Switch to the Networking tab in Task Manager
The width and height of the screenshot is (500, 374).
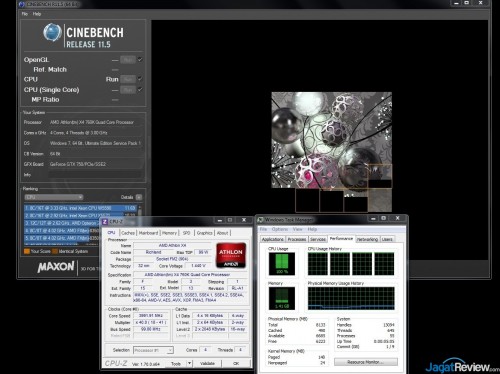pyautogui.click(x=367, y=239)
